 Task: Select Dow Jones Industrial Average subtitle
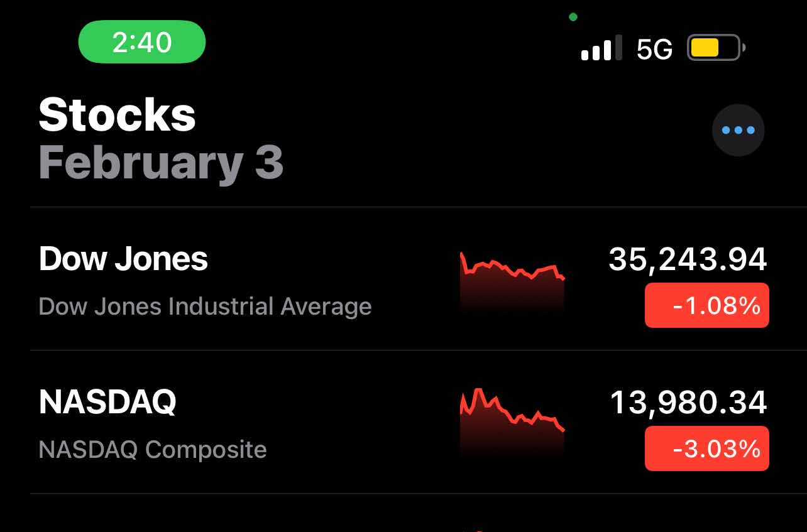[x=205, y=307]
